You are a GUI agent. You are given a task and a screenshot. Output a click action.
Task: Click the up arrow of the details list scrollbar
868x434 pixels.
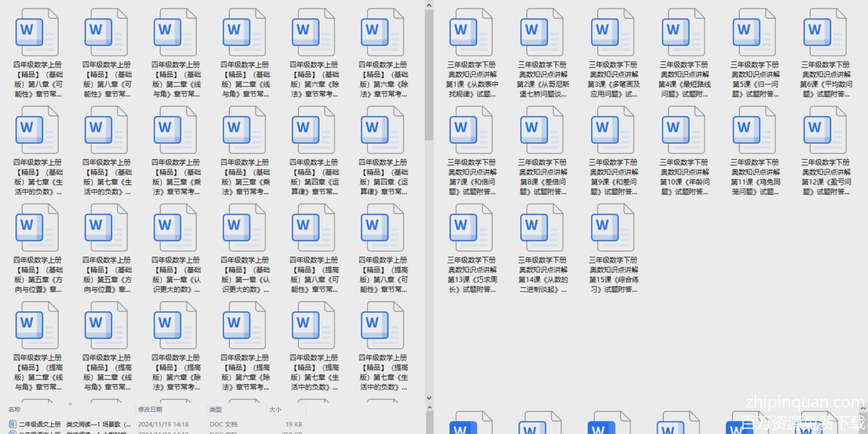(x=429, y=408)
